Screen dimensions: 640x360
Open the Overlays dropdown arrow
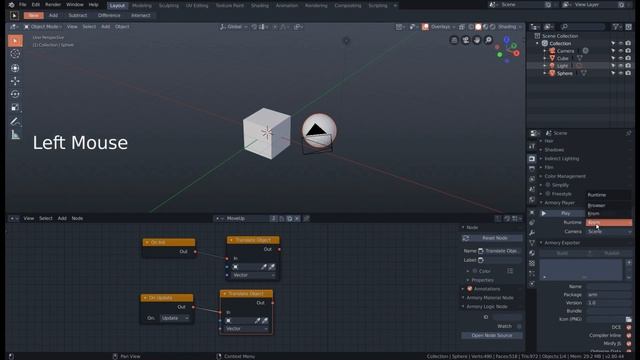[x=453, y=27]
